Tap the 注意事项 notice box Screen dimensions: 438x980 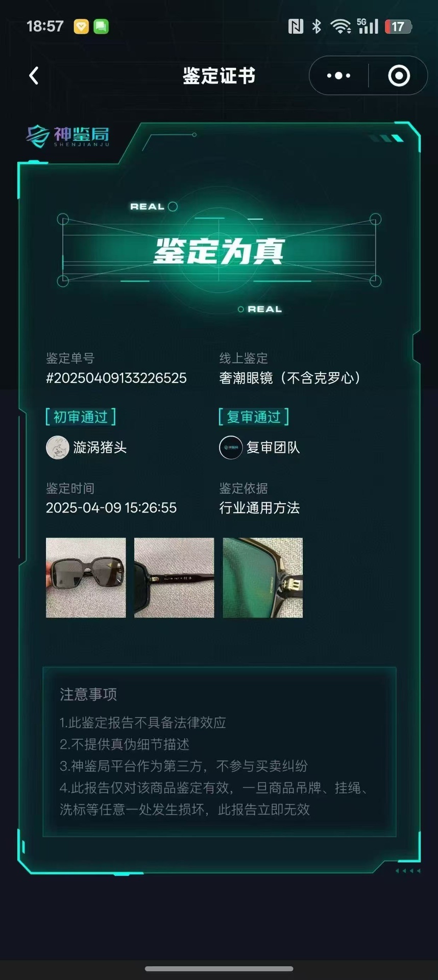coord(220,751)
